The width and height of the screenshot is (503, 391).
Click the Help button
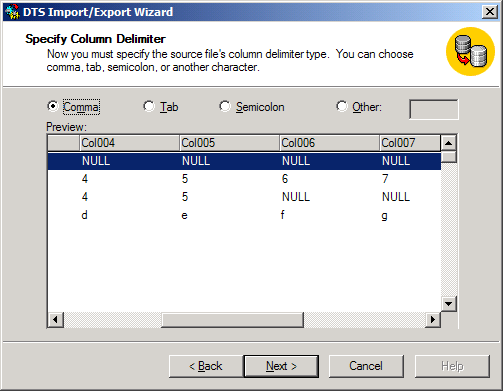click(x=452, y=366)
